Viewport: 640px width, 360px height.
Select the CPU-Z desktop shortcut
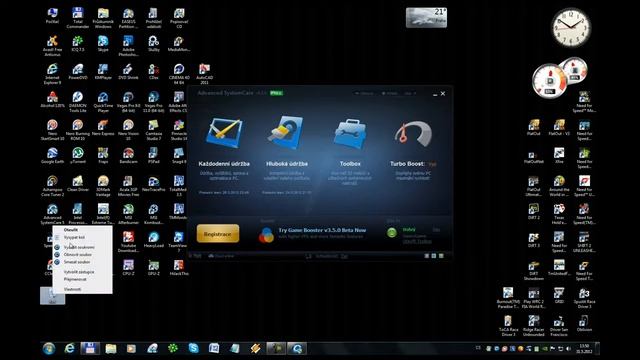128,268
